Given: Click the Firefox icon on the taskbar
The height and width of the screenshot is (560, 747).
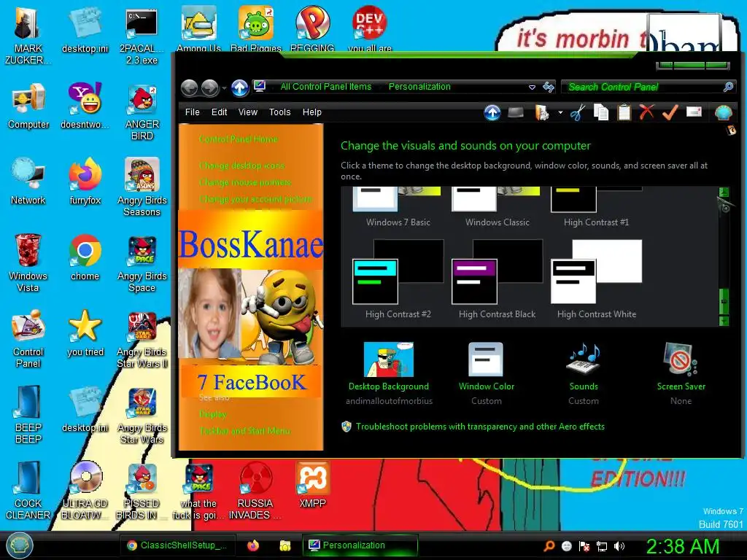Looking at the screenshot, I should (253, 545).
